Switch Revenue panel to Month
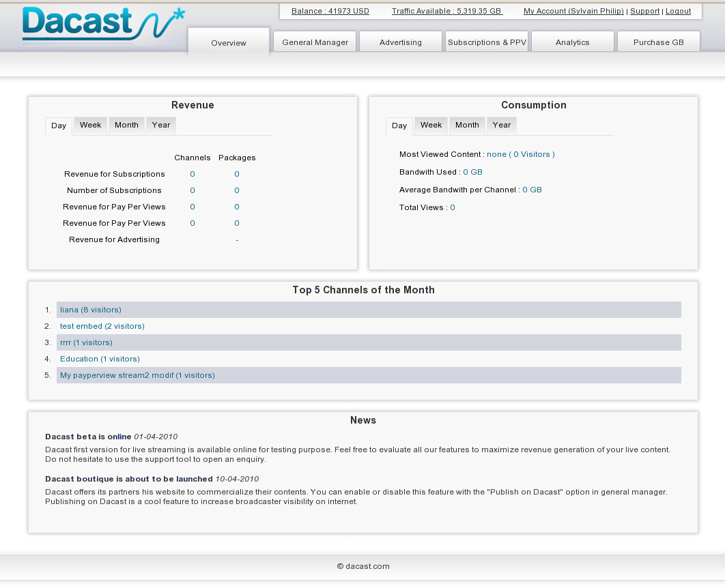 click(x=126, y=126)
